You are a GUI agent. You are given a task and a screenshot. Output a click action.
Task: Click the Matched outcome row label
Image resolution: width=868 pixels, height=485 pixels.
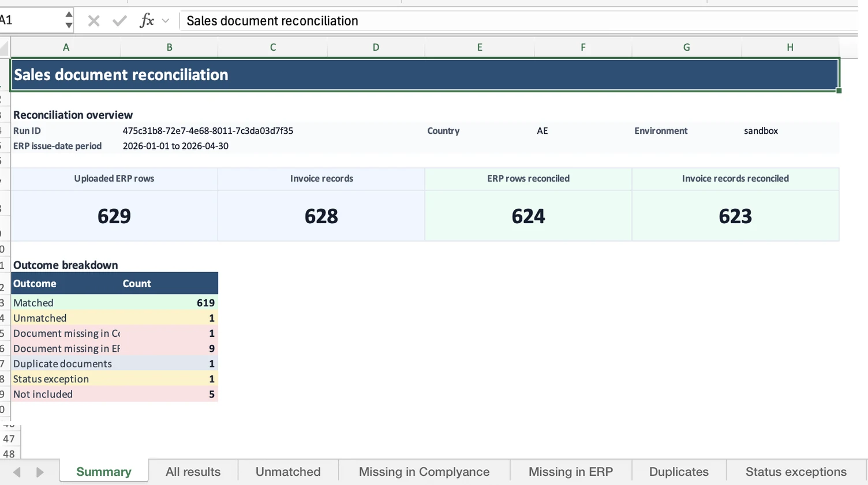point(33,303)
